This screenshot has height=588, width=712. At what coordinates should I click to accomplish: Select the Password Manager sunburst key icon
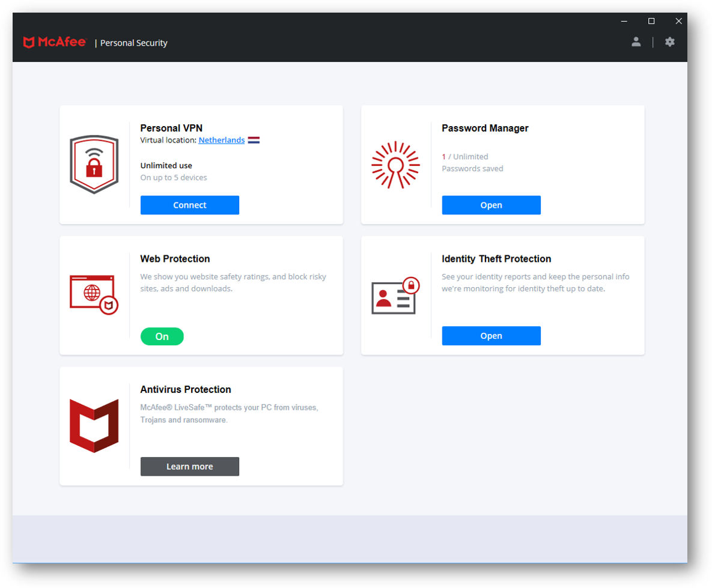(x=395, y=164)
